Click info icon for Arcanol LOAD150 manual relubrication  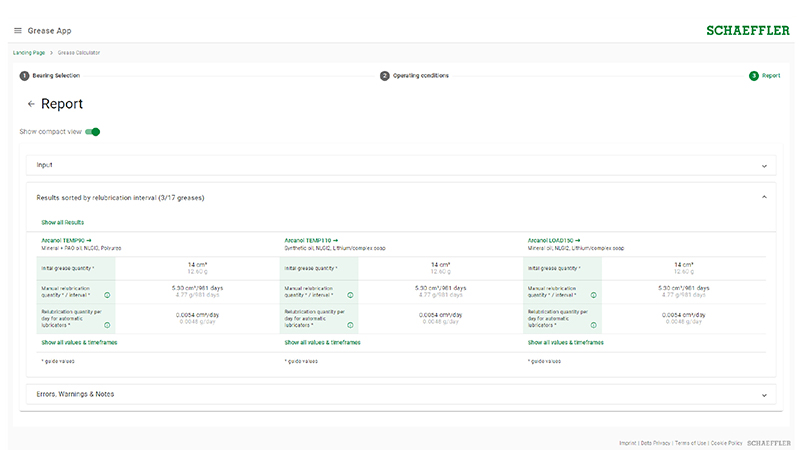pyautogui.click(x=593, y=295)
